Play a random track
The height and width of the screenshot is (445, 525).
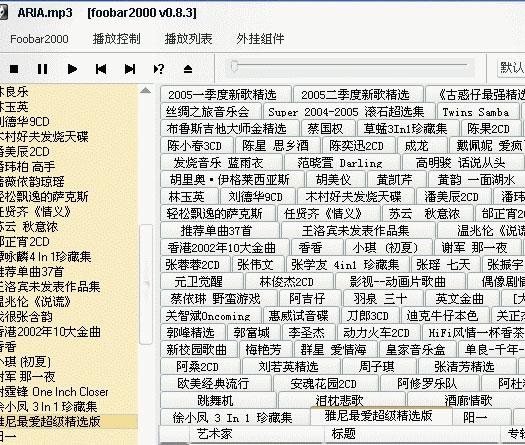(159, 69)
